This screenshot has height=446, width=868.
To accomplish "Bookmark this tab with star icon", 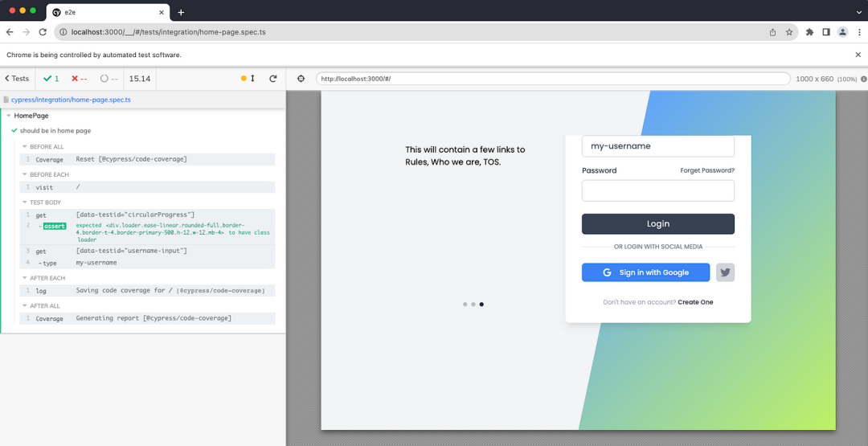I will point(789,32).
